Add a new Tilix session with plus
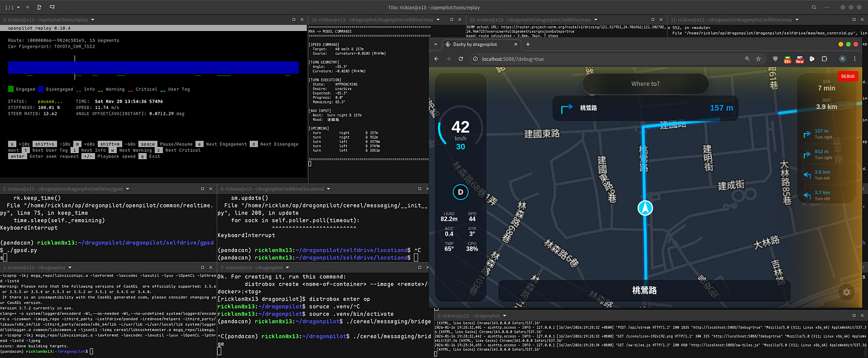The image size is (868, 358). pos(26,7)
